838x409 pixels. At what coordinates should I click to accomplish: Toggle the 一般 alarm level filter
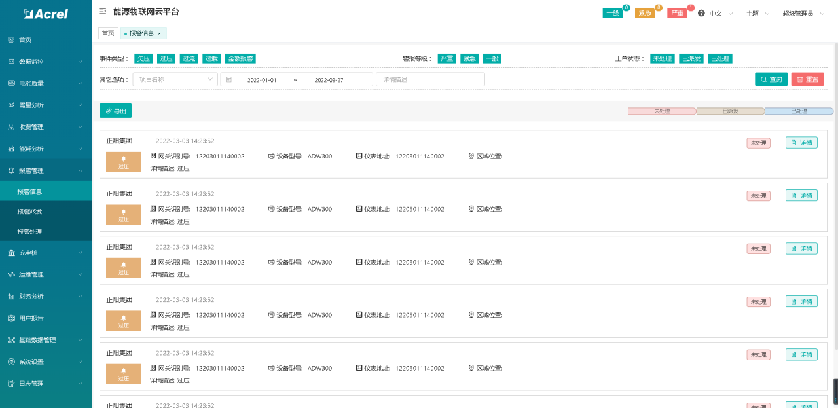coord(492,59)
